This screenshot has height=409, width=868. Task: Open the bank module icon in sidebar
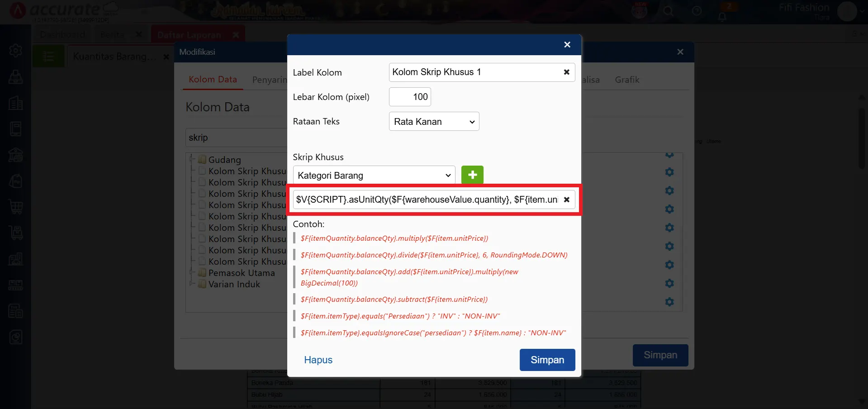point(16,155)
